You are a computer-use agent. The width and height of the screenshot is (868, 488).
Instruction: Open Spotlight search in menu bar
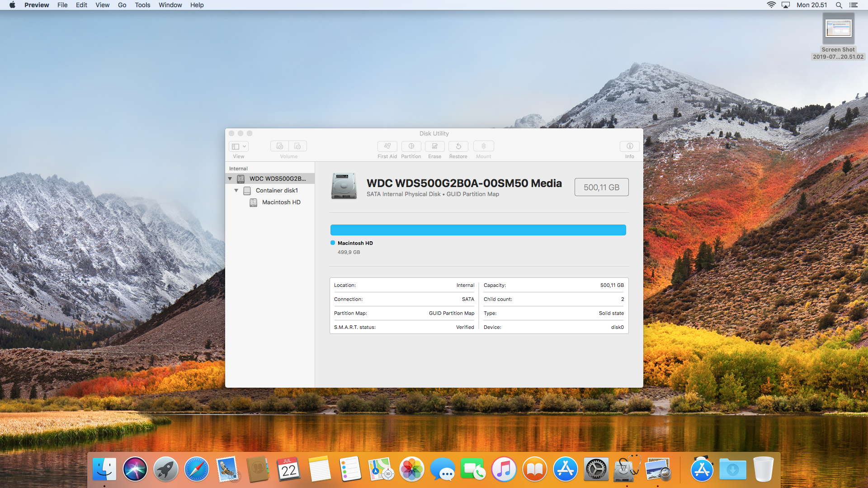839,5
